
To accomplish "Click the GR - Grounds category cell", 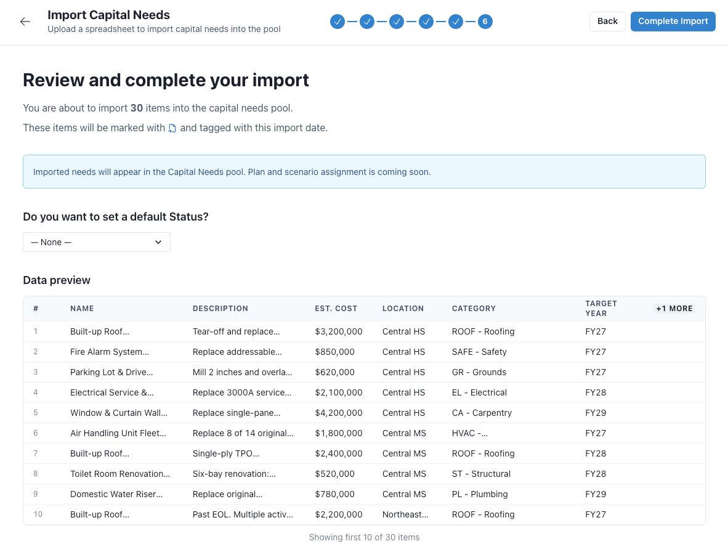I will click(479, 372).
